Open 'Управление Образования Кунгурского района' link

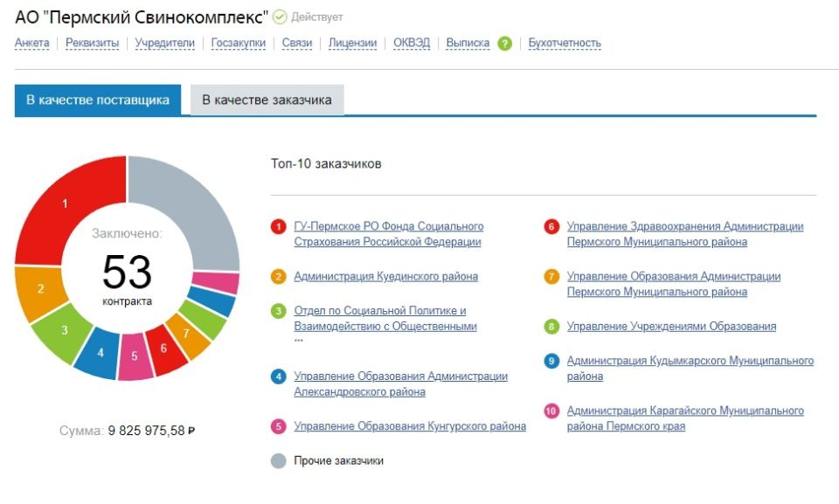pos(410,426)
